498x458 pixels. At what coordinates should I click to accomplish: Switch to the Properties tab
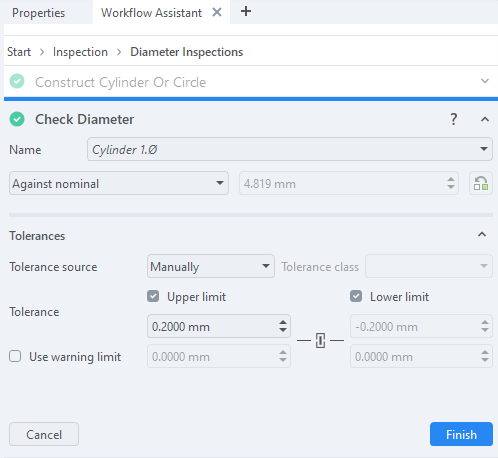point(39,13)
